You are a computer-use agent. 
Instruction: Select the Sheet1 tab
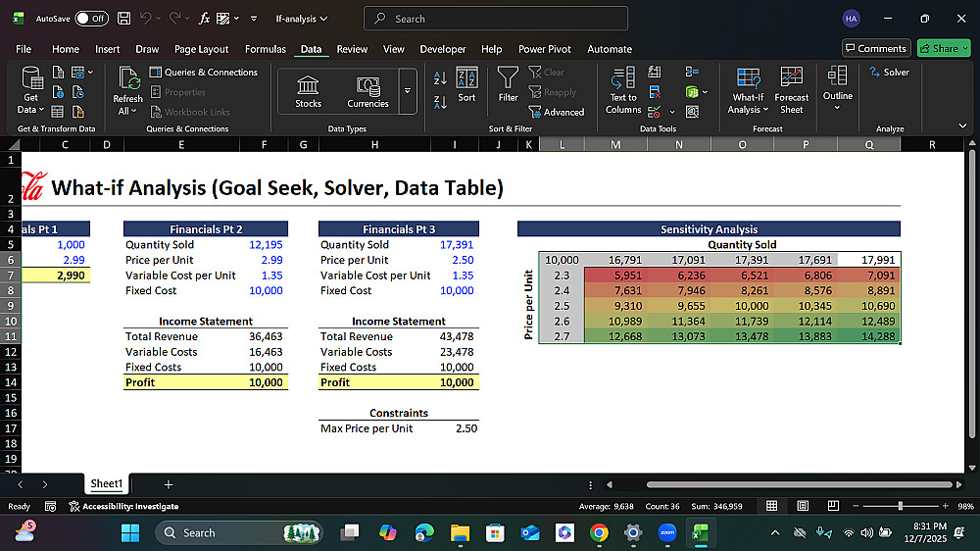106,483
